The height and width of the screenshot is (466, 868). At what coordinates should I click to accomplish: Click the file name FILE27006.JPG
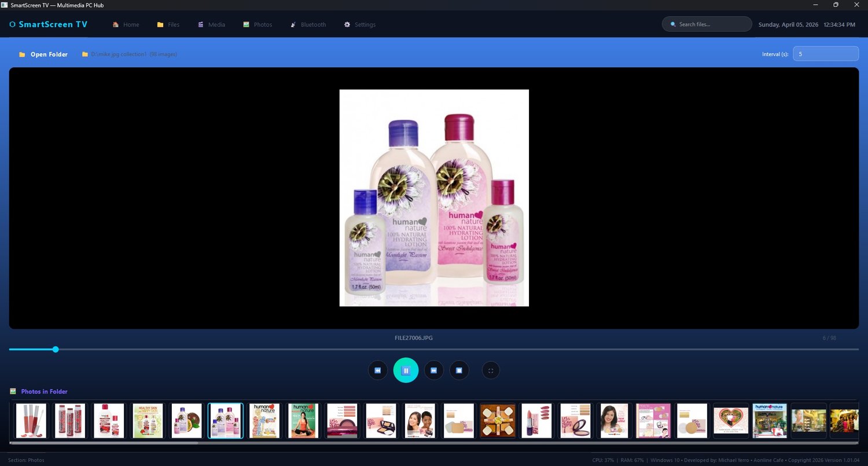(x=414, y=337)
